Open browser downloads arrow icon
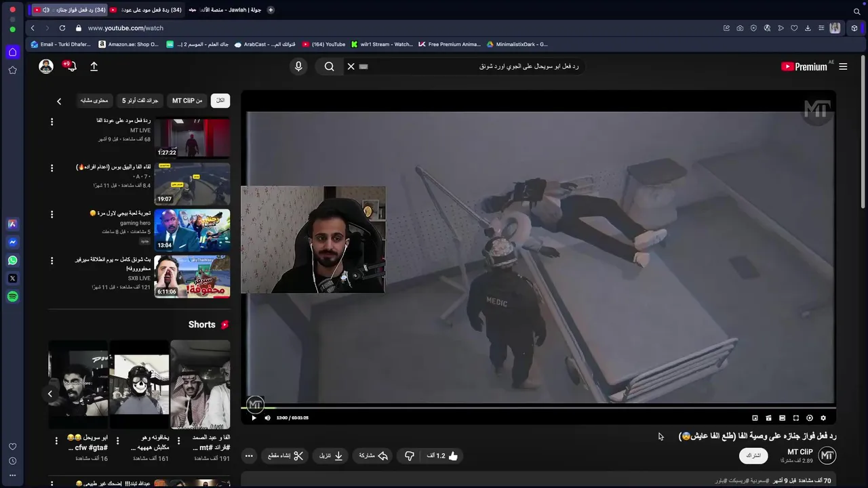The image size is (868, 488). (x=808, y=28)
